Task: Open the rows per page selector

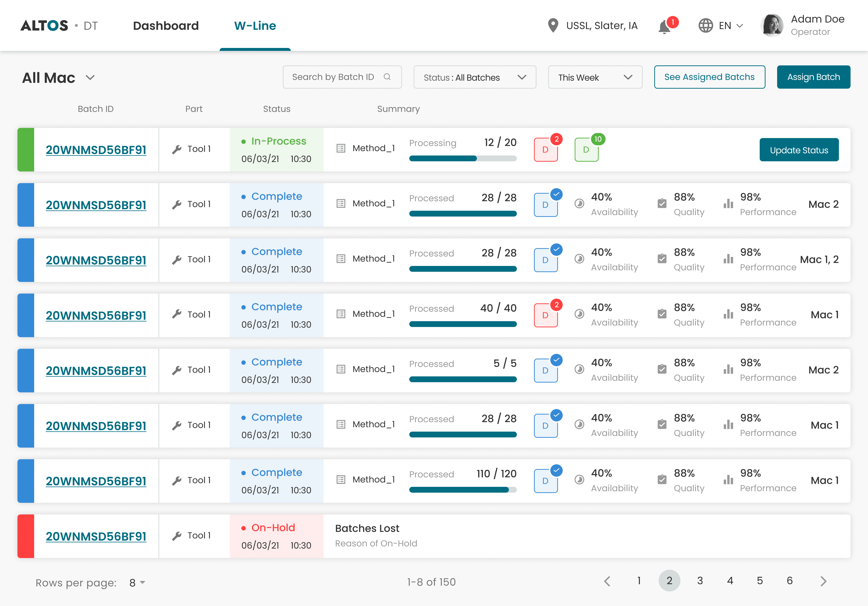Action: [x=137, y=583]
